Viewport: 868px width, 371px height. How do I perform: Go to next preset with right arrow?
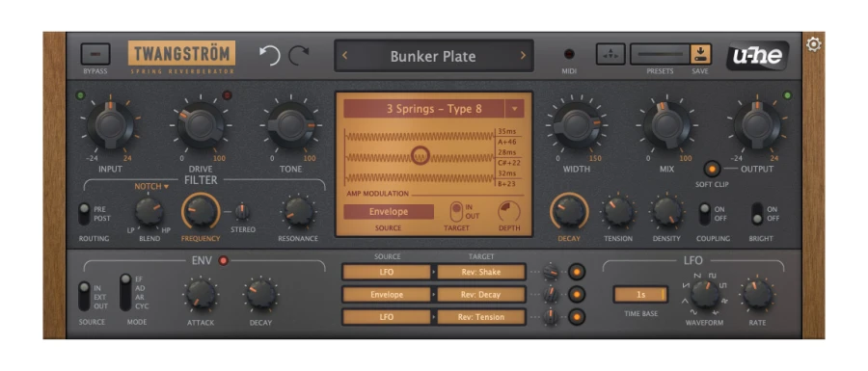pos(523,55)
